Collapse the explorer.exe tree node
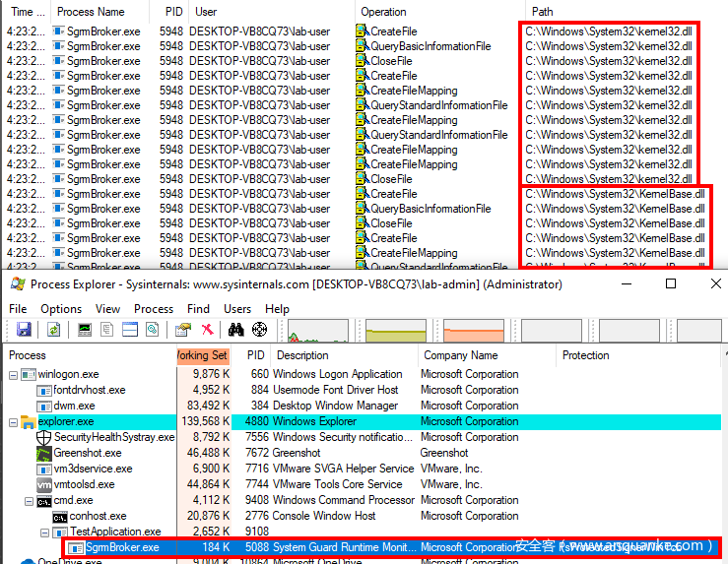The height and width of the screenshot is (564, 728). (x=14, y=422)
